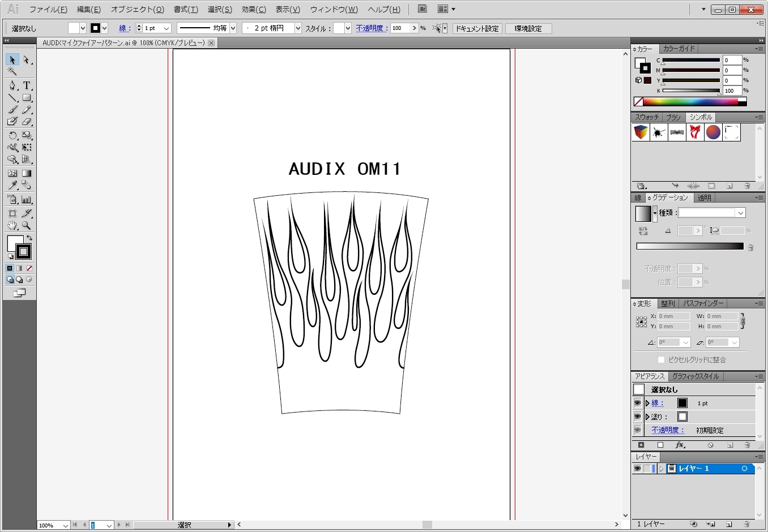Open the 効果(C) menu
The height and width of the screenshot is (532, 768).
253,10
